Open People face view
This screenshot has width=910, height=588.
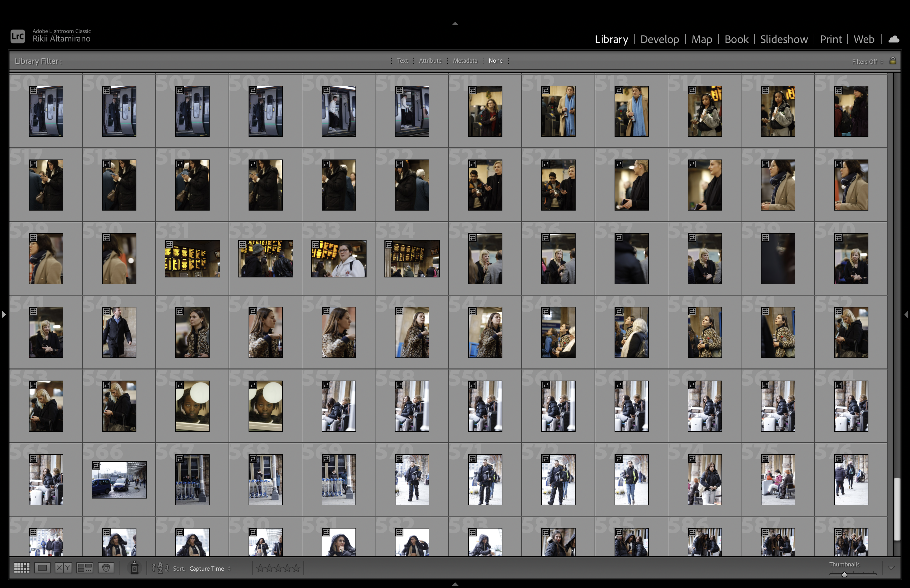coord(106,568)
